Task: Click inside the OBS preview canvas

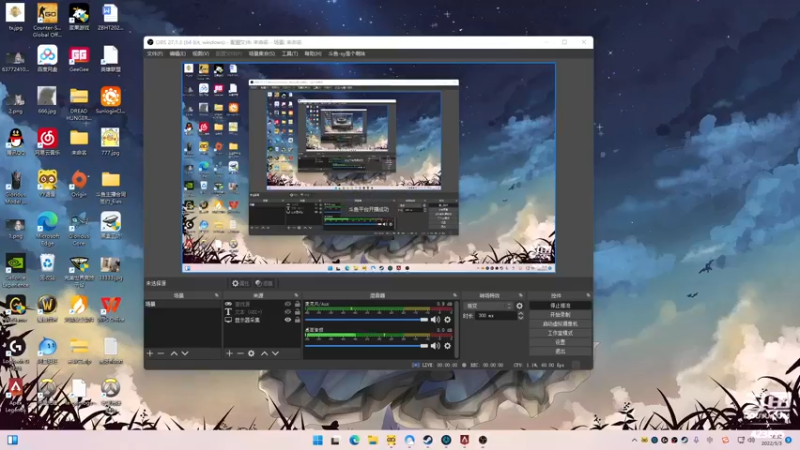Action: pyautogui.click(x=369, y=167)
